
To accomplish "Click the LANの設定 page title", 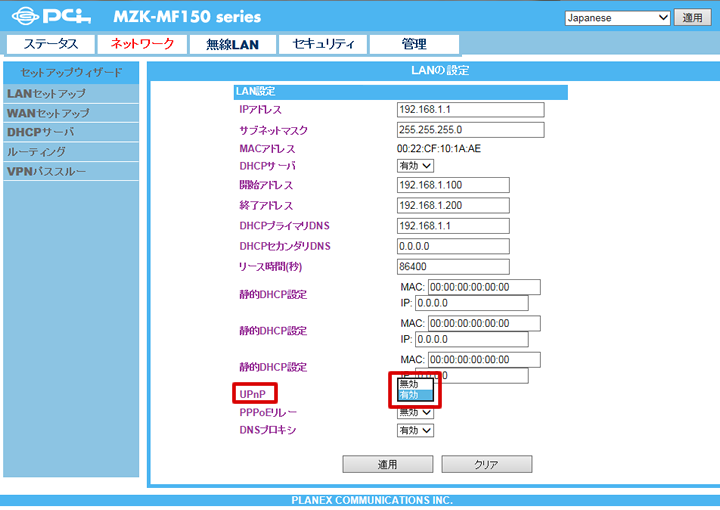I will [x=440, y=71].
